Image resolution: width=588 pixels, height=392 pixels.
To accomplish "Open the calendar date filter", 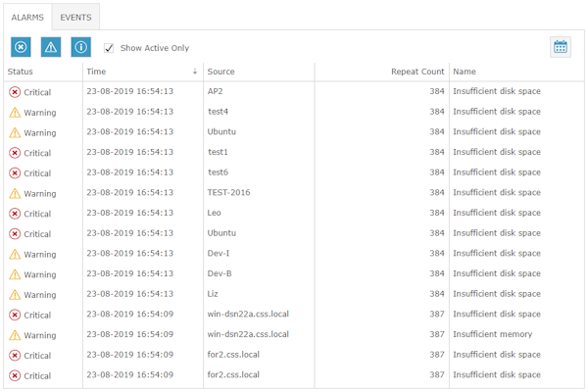I will point(561,47).
